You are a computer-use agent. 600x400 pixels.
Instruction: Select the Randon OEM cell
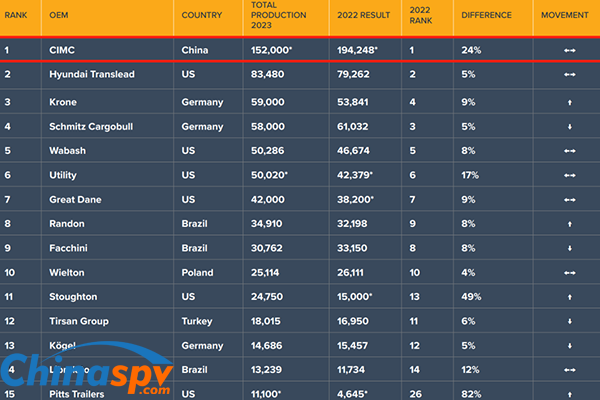tap(67, 224)
